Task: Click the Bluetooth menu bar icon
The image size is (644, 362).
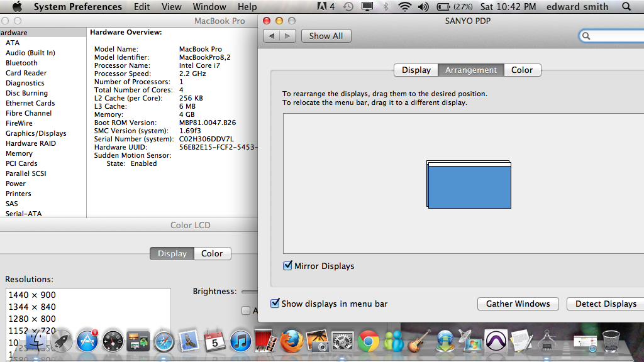Action: pos(386,6)
